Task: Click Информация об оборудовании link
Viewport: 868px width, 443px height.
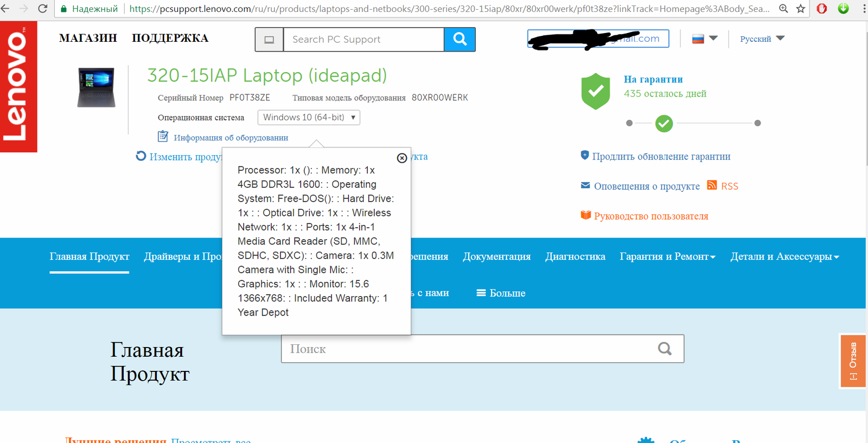Action: click(x=231, y=138)
